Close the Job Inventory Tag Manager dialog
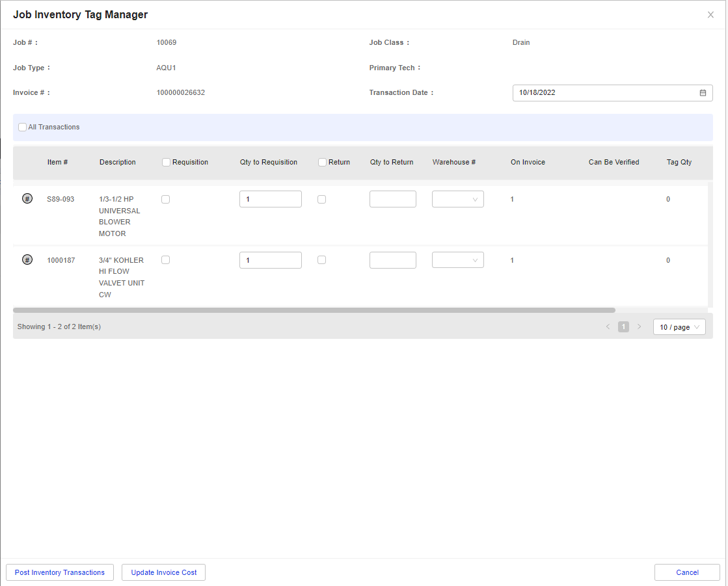The width and height of the screenshot is (728, 586). 710,14
